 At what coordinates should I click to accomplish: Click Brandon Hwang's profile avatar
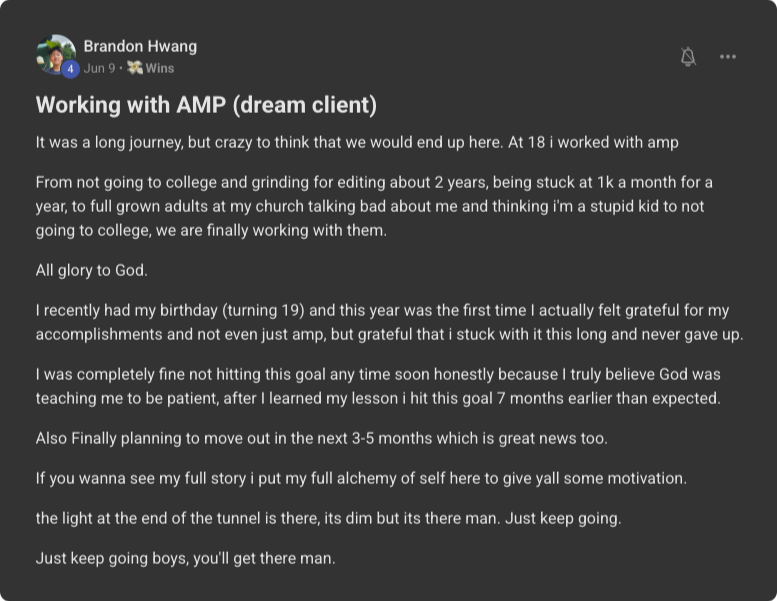coord(55,54)
